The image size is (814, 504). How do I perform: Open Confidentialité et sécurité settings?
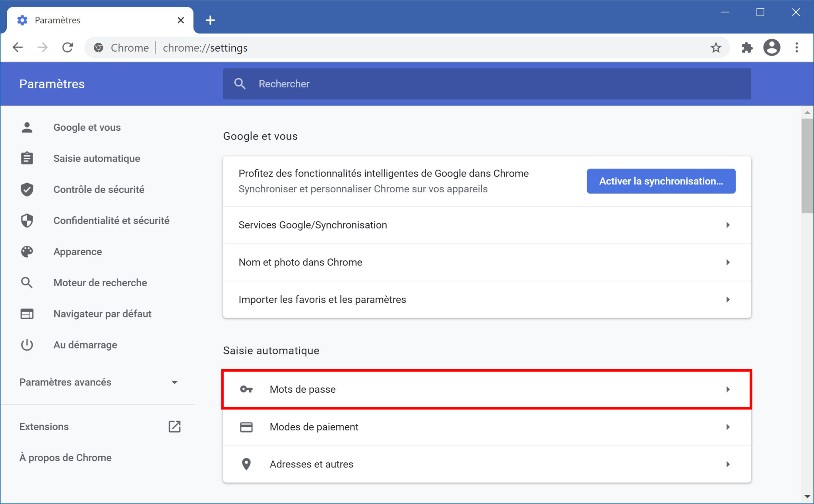(111, 220)
